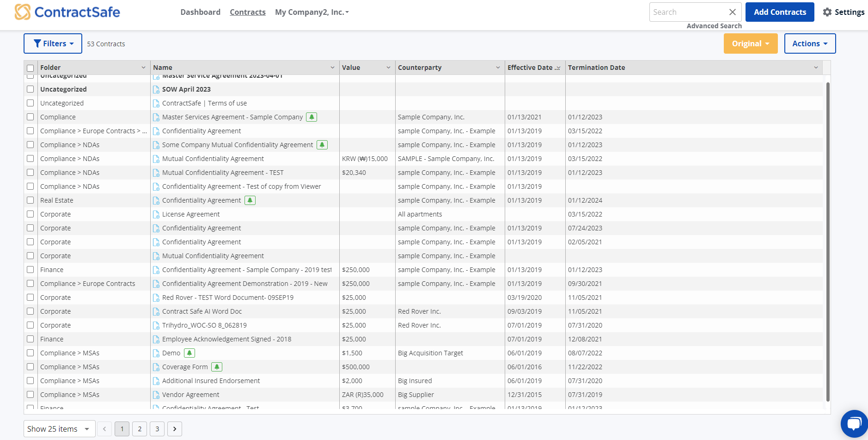
Task: Click document icon for Master Services Agreement
Action: point(156,117)
